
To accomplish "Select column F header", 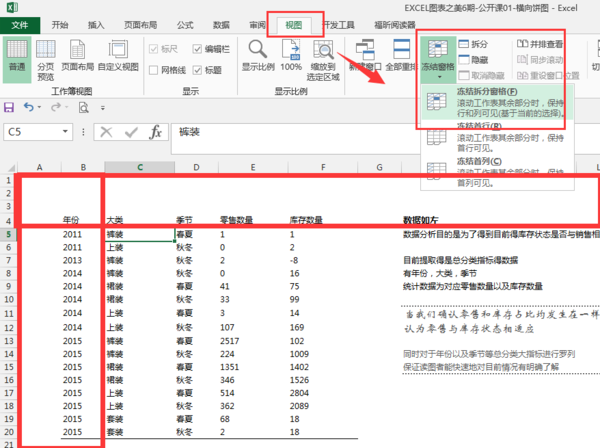I will coord(323,167).
